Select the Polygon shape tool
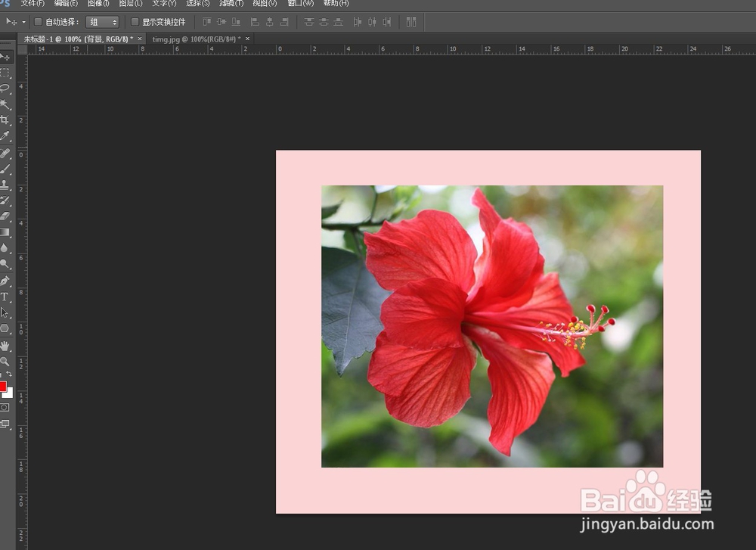The width and height of the screenshot is (756, 550). 5,328
